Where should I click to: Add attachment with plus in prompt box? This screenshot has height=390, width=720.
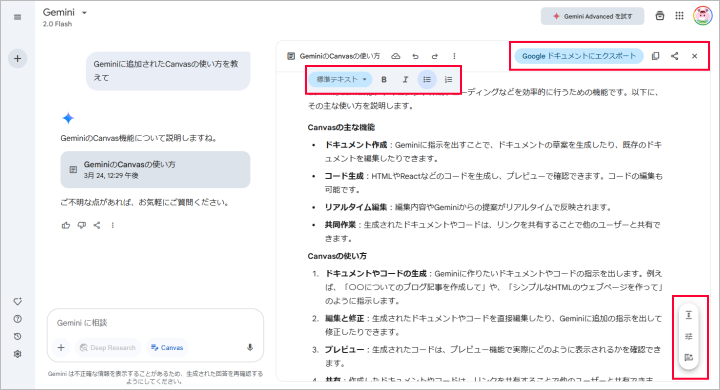[x=61, y=347]
